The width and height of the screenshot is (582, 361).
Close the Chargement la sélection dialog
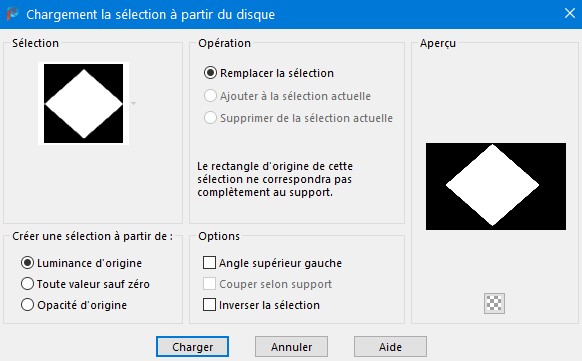click(570, 13)
